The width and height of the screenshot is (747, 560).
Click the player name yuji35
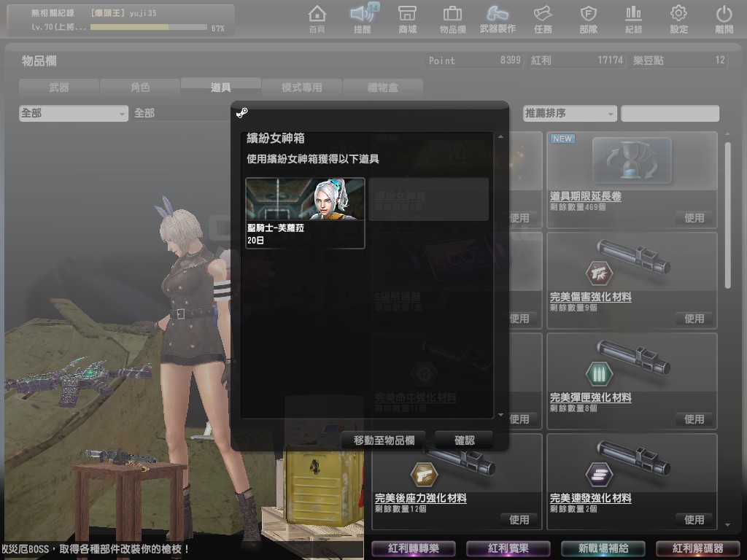pyautogui.click(x=143, y=13)
